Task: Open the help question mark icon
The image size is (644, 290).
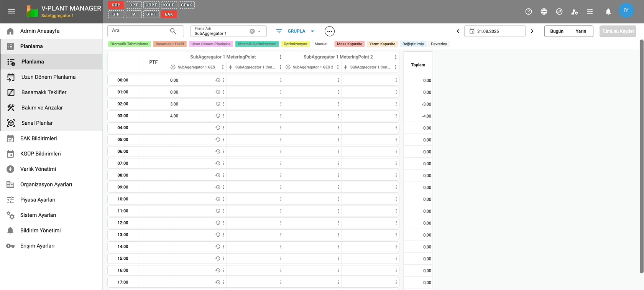Action: [x=529, y=12]
